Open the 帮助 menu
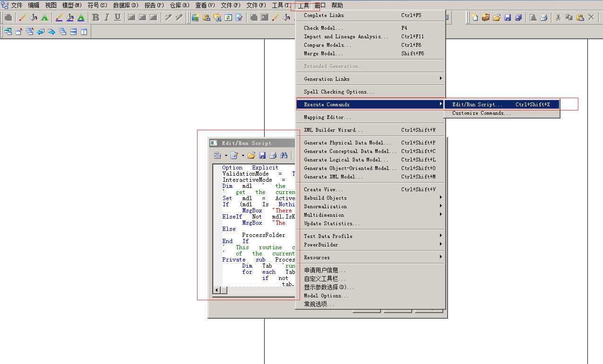 [x=337, y=5]
